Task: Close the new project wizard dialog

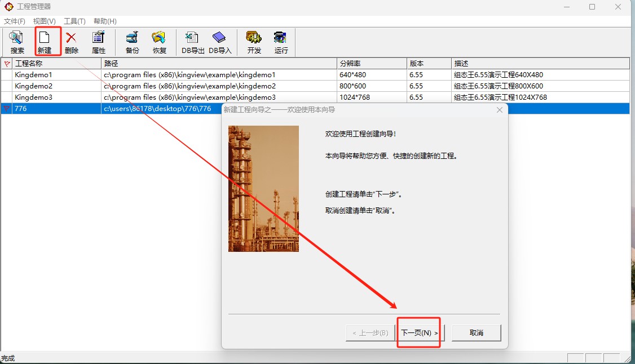Action: [x=499, y=110]
